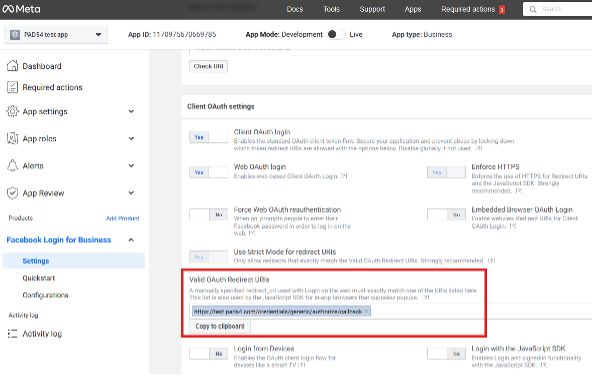Open Quickstart in sidebar

tap(39, 278)
